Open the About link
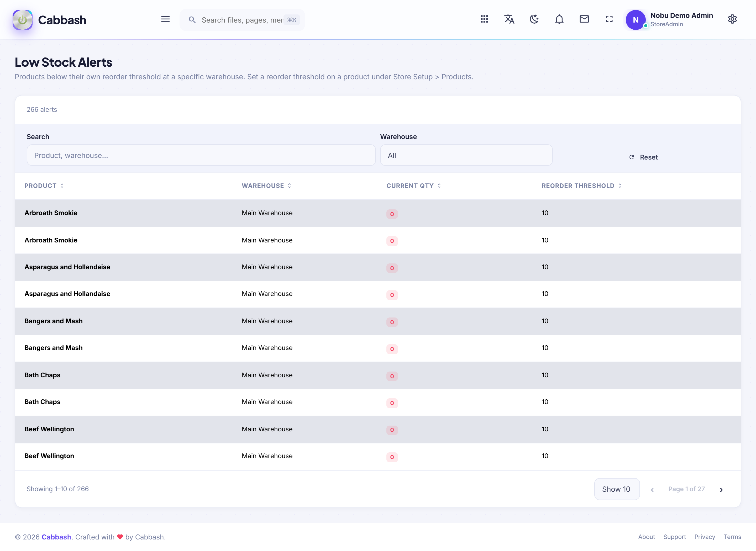The height and width of the screenshot is (551, 756). pos(647,537)
